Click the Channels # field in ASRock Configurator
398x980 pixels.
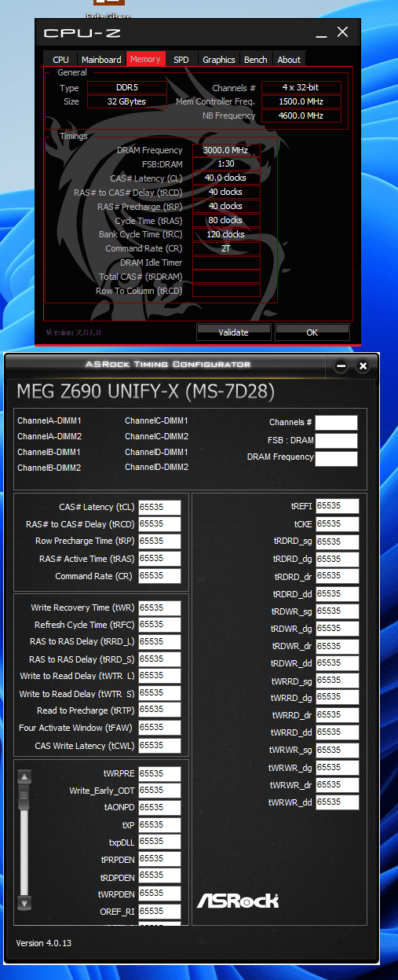[x=336, y=423]
